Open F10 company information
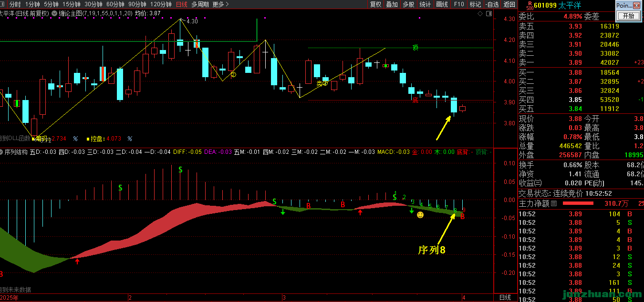The height and width of the screenshot is (302, 644). pyautogui.click(x=458, y=4)
